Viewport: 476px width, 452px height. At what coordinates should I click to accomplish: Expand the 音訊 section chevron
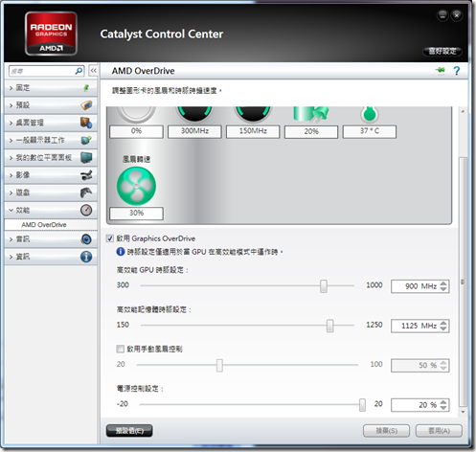pyautogui.click(x=11, y=239)
